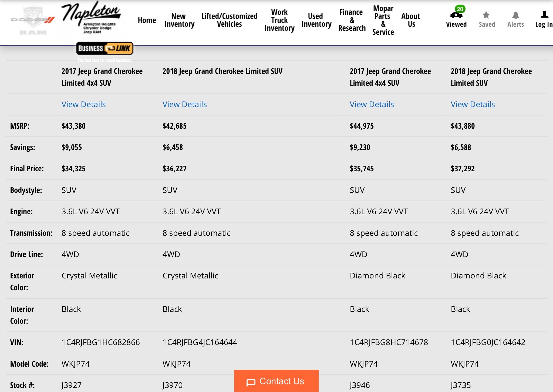This screenshot has height=392, width=553.
Task: View Details of the $42,685 MSRP vehicle
Action: (184, 104)
